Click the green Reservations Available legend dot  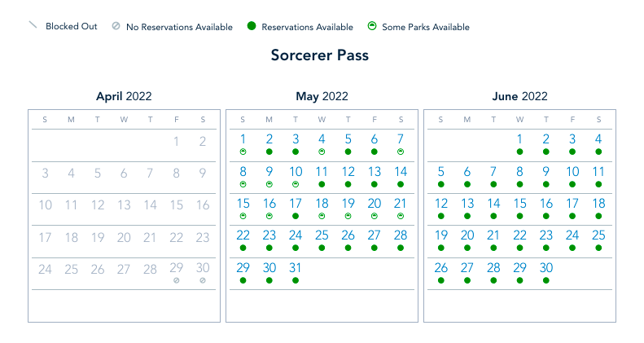[x=252, y=27]
